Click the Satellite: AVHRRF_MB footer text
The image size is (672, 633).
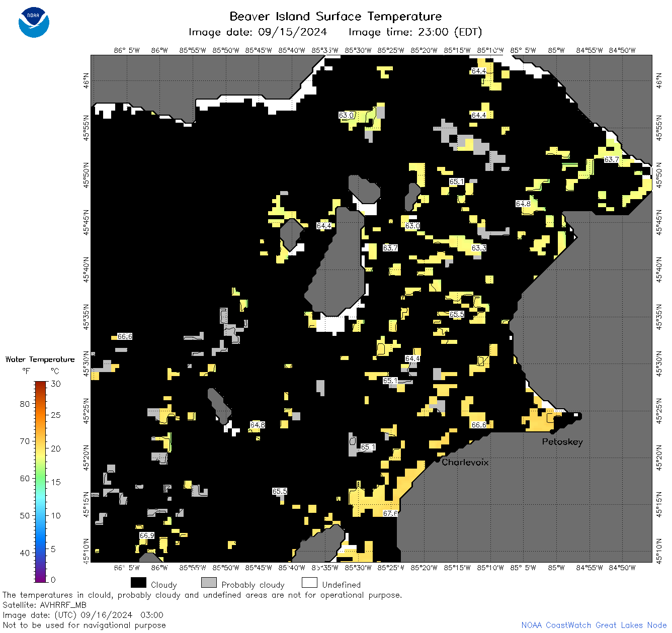pyautogui.click(x=44, y=605)
